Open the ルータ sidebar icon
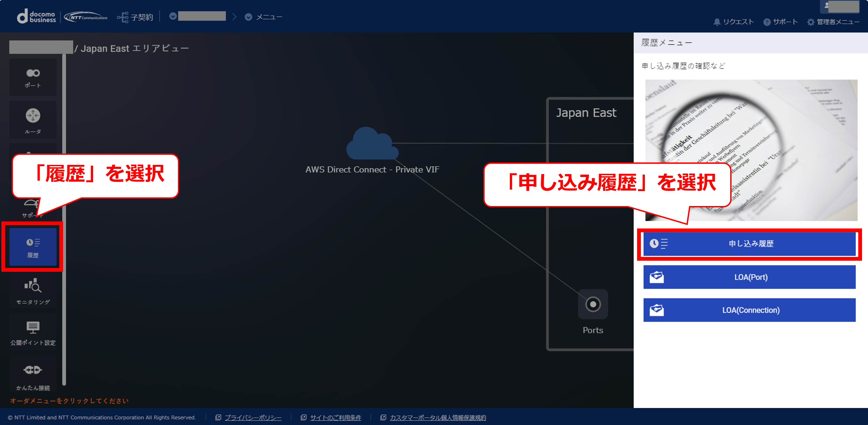 tap(33, 120)
